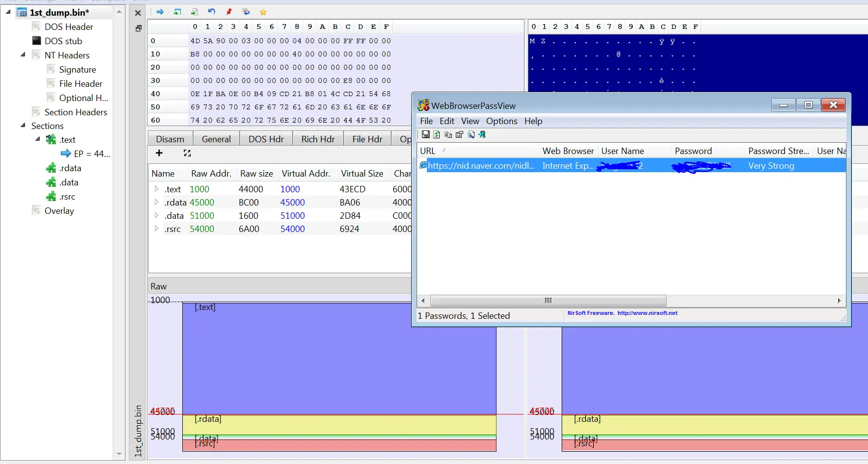Sort by the Password Strength column header

(x=778, y=151)
